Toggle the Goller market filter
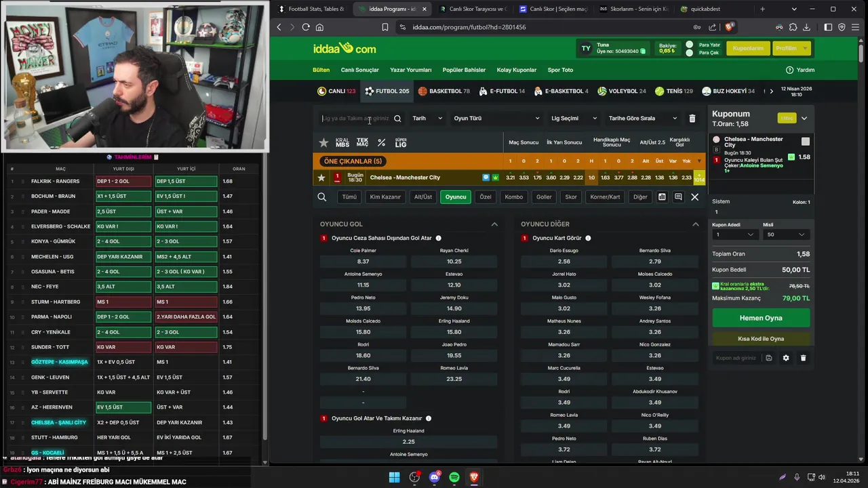 (544, 197)
